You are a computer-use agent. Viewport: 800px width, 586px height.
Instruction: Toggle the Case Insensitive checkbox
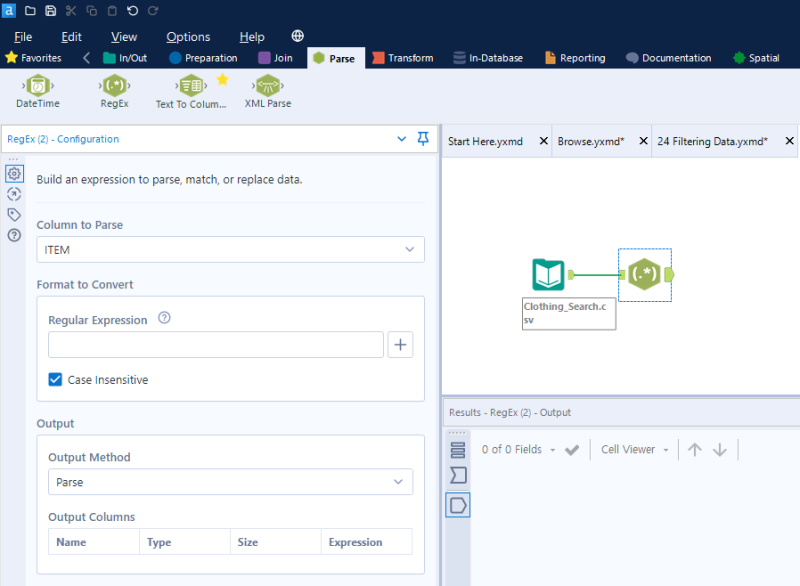(x=55, y=379)
